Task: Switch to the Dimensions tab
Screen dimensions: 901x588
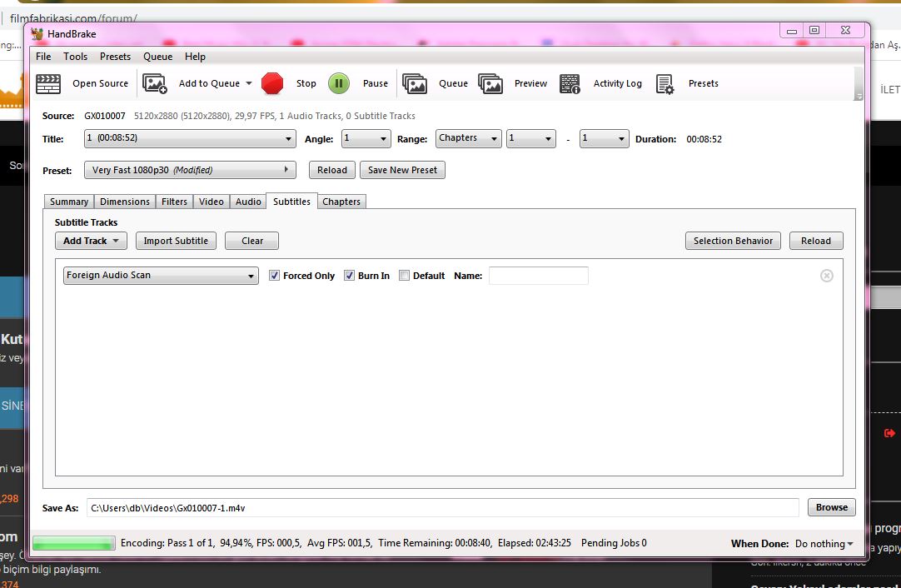Action: pyautogui.click(x=125, y=202)
